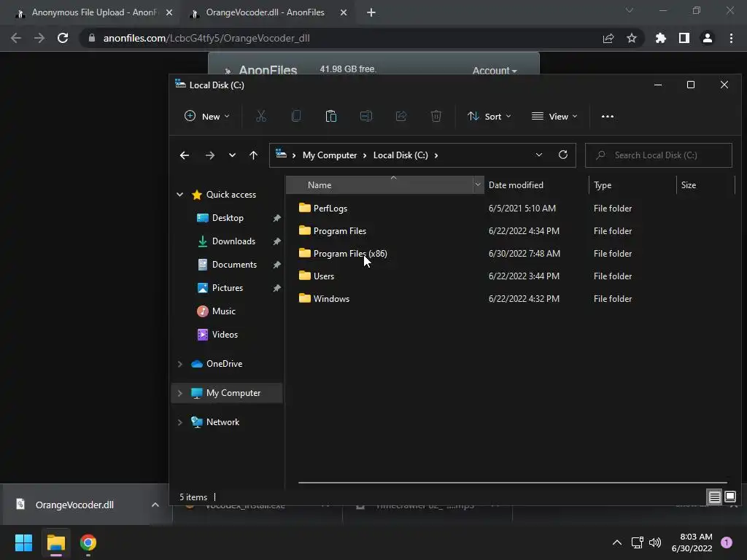Open the AnonFiles Account dropdown
Image resolution: width=747 pixels, height=560 pixels.
494,71
